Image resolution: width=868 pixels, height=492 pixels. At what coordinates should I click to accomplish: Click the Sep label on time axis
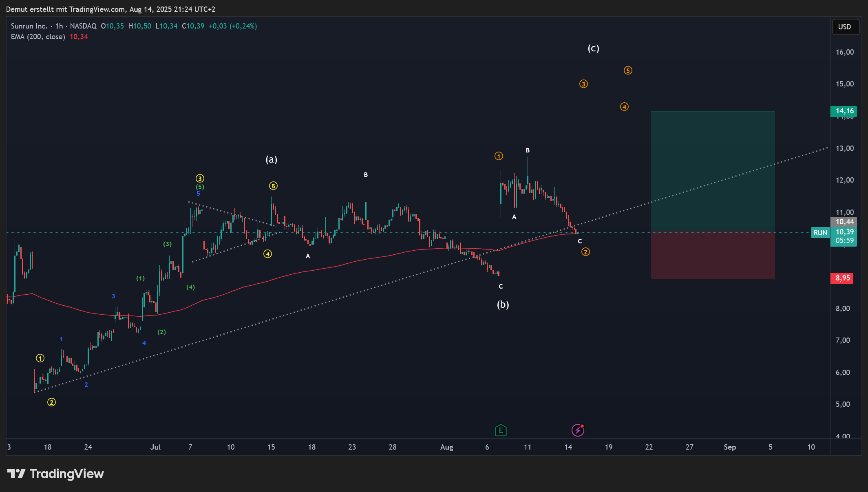pyautogui.click(x=729, y=447)
